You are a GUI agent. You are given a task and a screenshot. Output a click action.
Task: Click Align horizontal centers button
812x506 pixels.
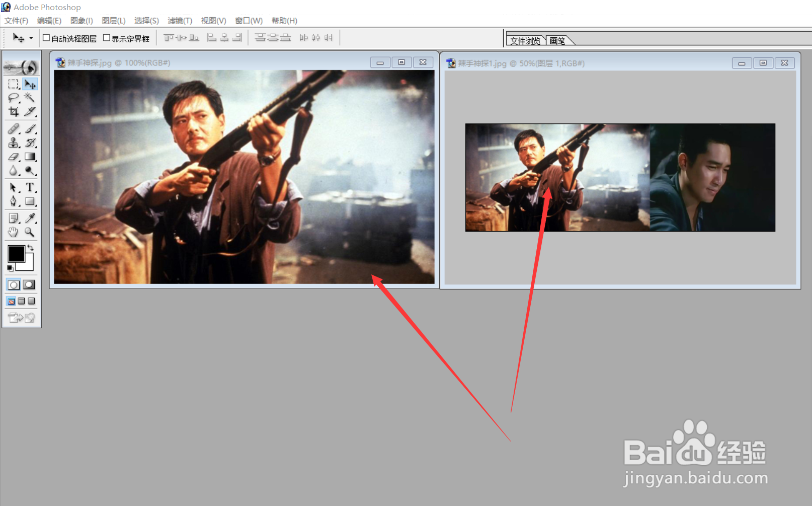224,38
